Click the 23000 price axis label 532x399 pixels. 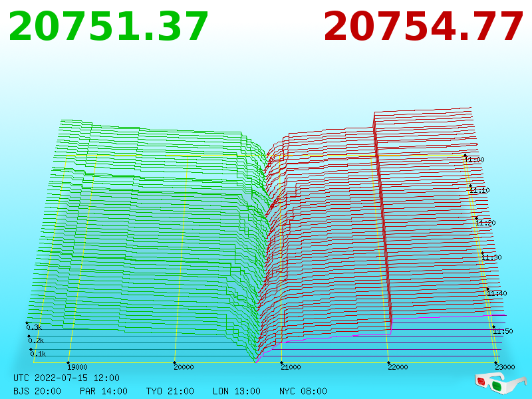[505, 367]
